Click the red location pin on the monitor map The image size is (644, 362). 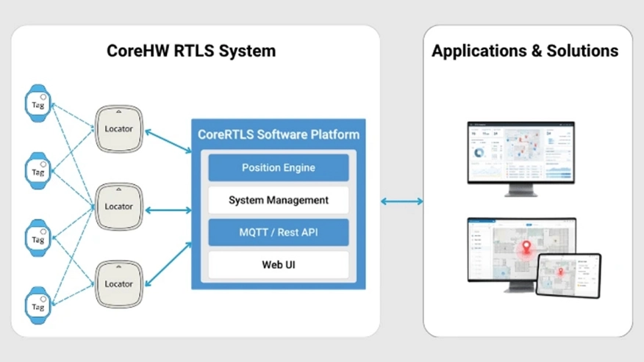click(x=526, y=248)
